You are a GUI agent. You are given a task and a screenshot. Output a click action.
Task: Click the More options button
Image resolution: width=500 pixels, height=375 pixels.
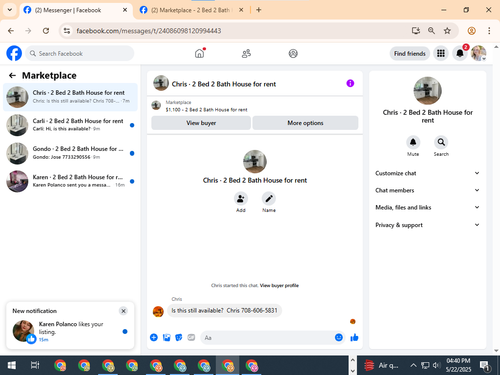point(305,123)
